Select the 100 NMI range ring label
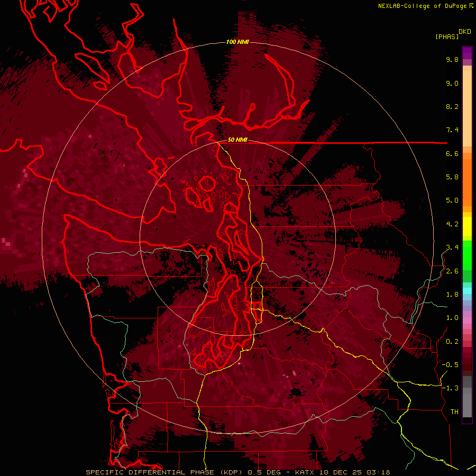The width and height of the screenshot is (476, 476). (237, 42)
